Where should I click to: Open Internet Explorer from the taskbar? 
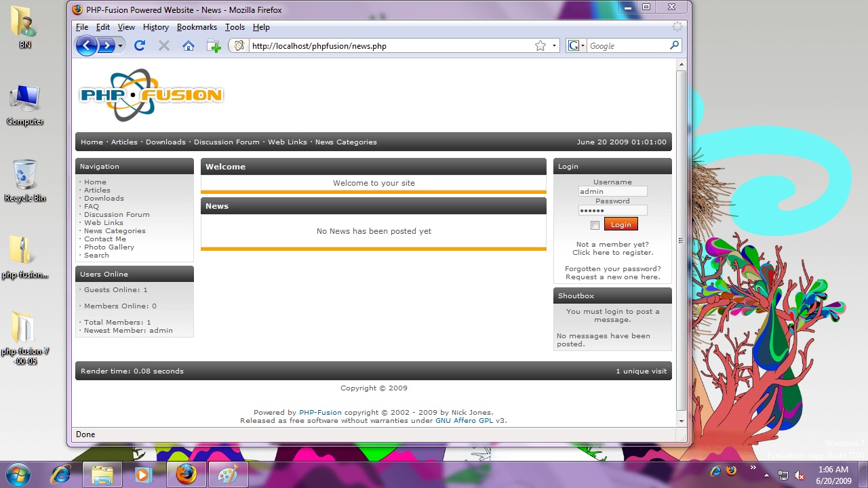(x=61, y=474)
